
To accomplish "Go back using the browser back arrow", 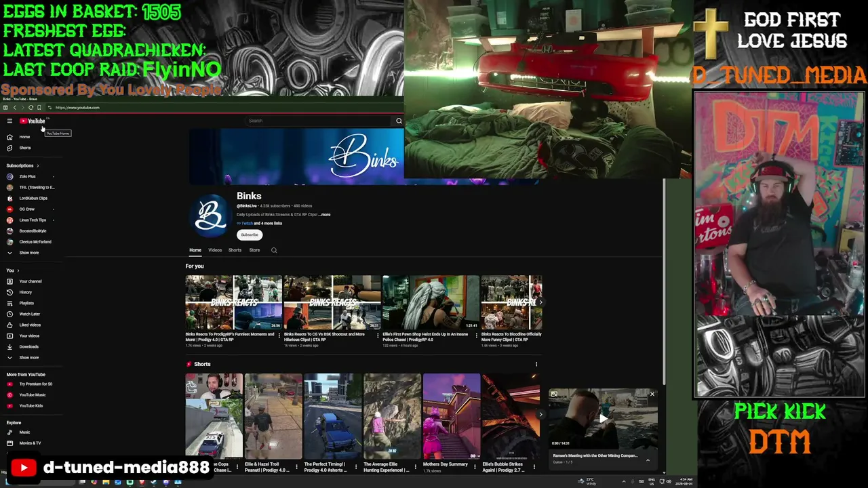I will 14,108.
